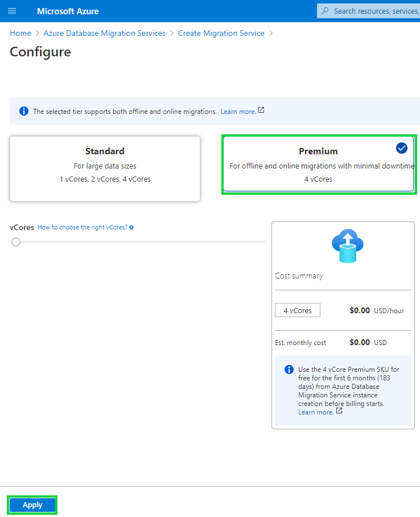Open the hamburger portal menu
This screenshot has width=420, height=517.
point(12,11)
